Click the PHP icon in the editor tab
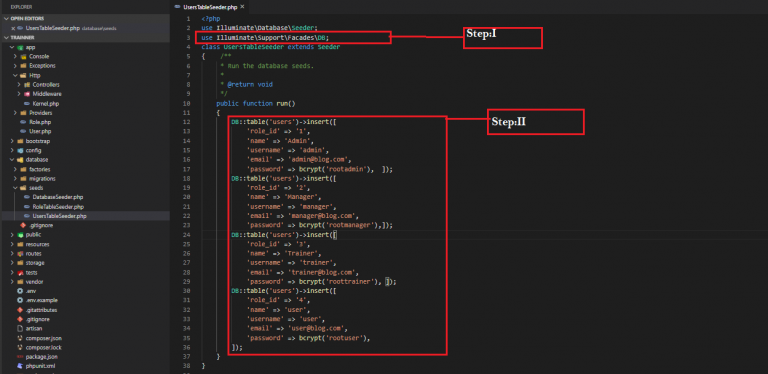The image size is (768, 374). coord(178,7)
